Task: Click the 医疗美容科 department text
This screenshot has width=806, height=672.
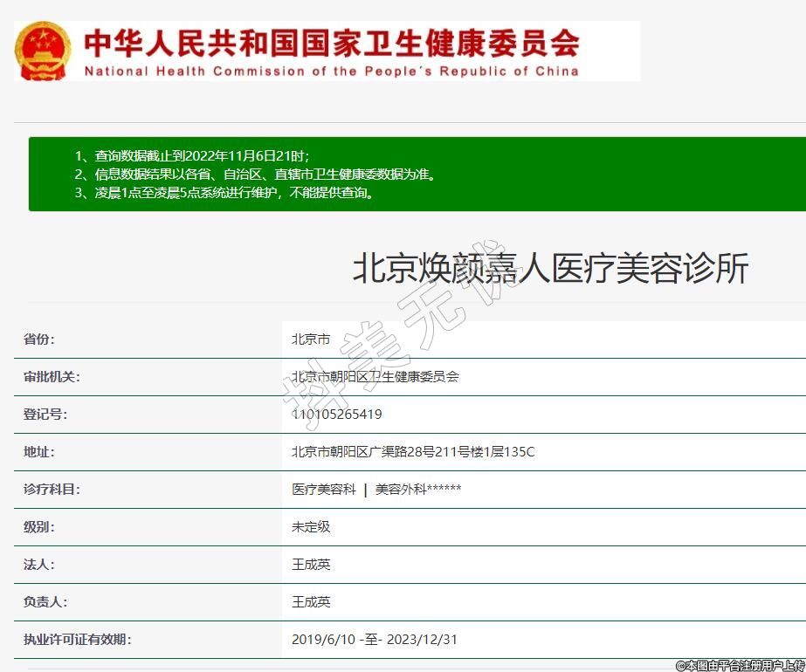Action: coord(324,490)
